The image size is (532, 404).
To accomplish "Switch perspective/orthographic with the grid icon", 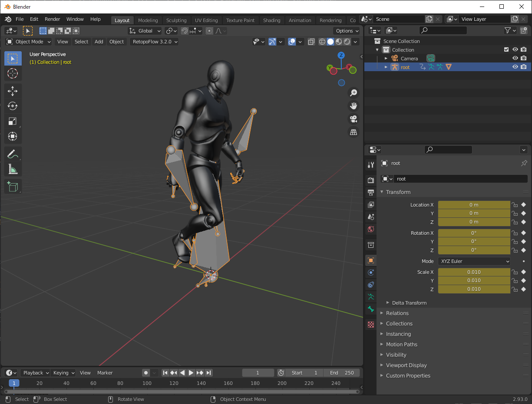I will click(x=354, y=132).
